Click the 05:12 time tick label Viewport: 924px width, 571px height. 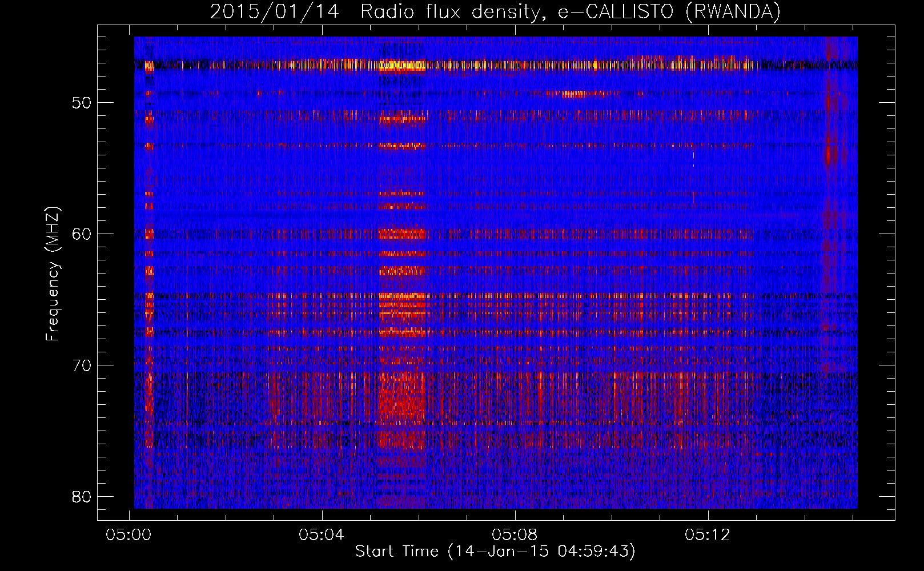(x=708, y=535)
